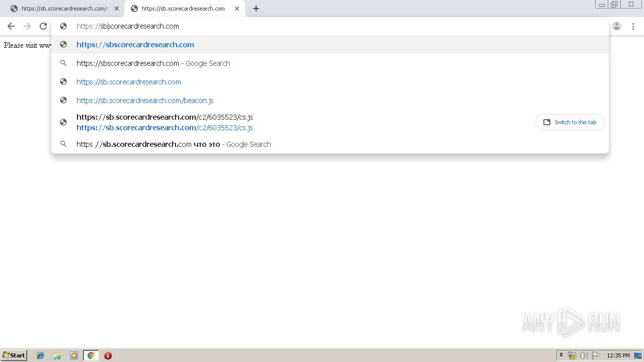This screenshot has height=362, width=644.
Task: Click inside the address bar URL text
Action: [x=128, y=26]
